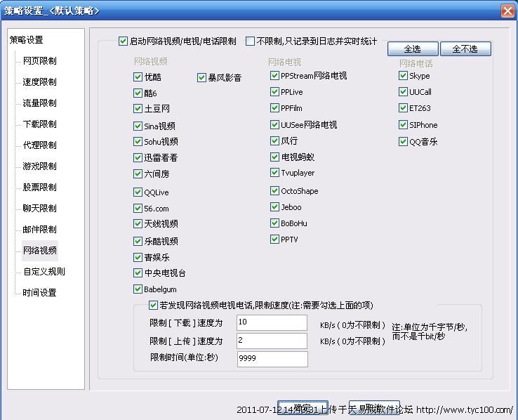The height and width of the screenshot is (420, 518).
Task: Uncheck 电视蚂蚁 checkbox
Action: 274,157
